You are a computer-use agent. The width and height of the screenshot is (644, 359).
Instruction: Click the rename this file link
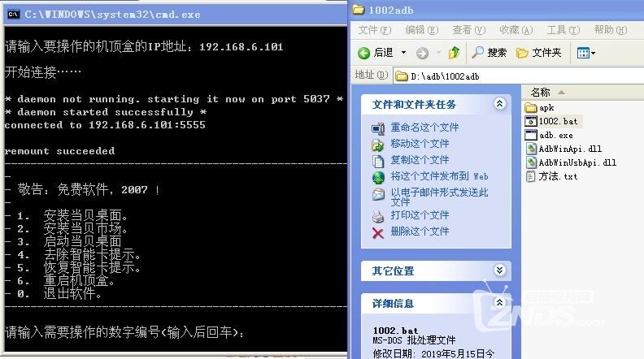tap(424, 128)
